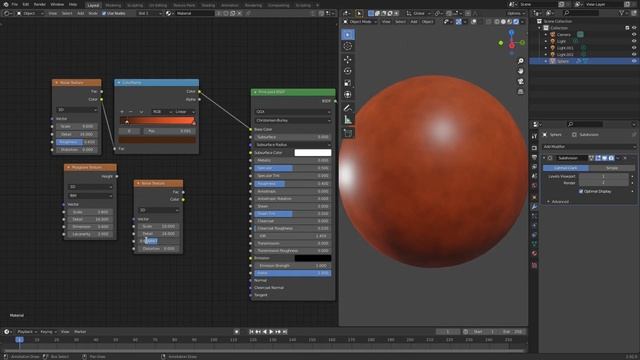Select the Measure tool in viewport toolbar
The width and height of the screenshot is (640, 360).
[x=348, y=120]
